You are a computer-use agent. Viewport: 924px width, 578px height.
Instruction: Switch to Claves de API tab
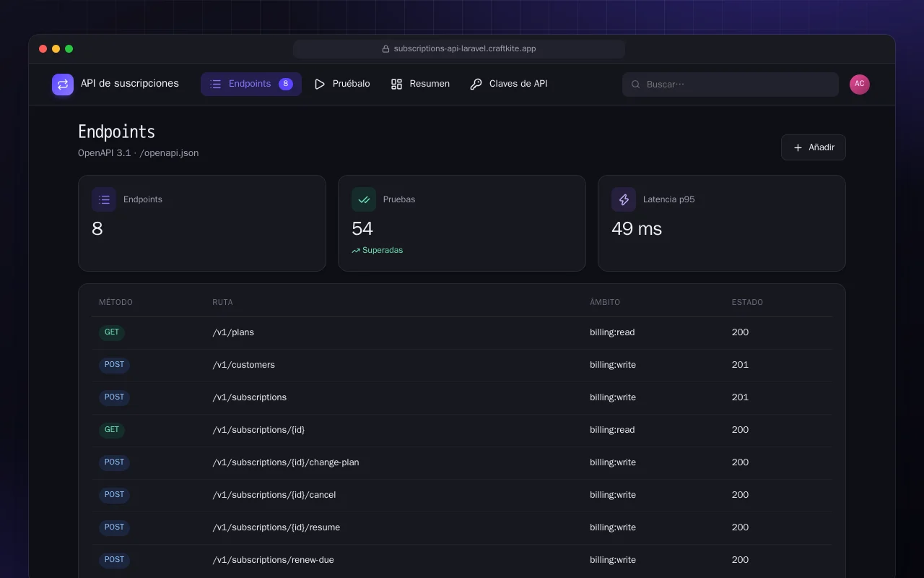[509, 85]
